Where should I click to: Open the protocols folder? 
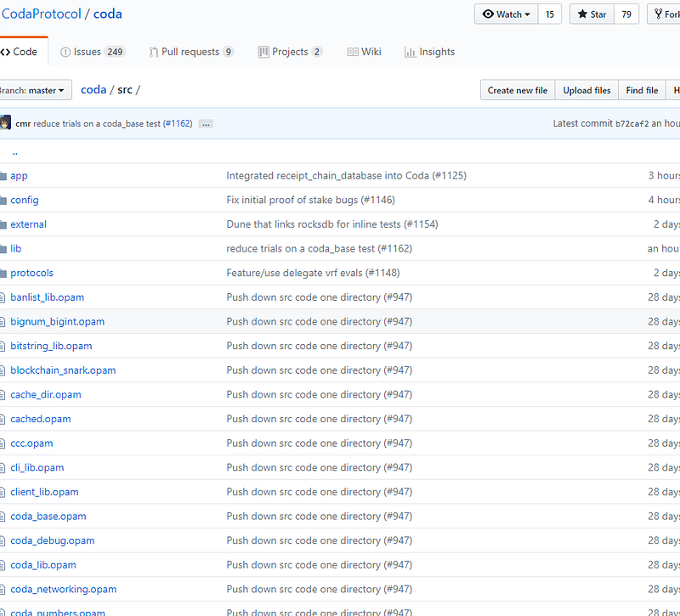[31, 273]
